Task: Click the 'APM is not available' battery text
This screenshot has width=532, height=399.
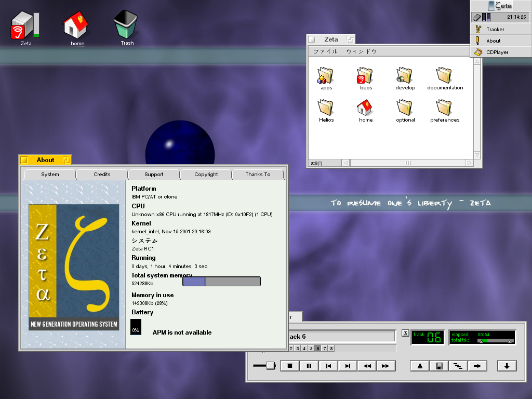Action: [x=182, y=332]
